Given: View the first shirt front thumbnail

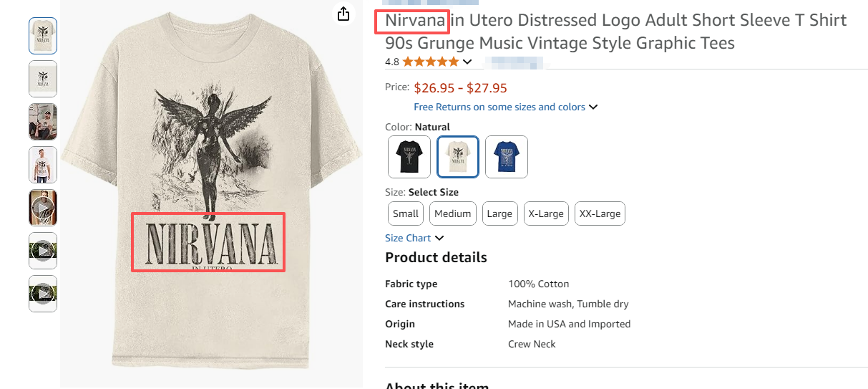Looking at the screenshot, I should pyautogui.click(x=43, y=36).
